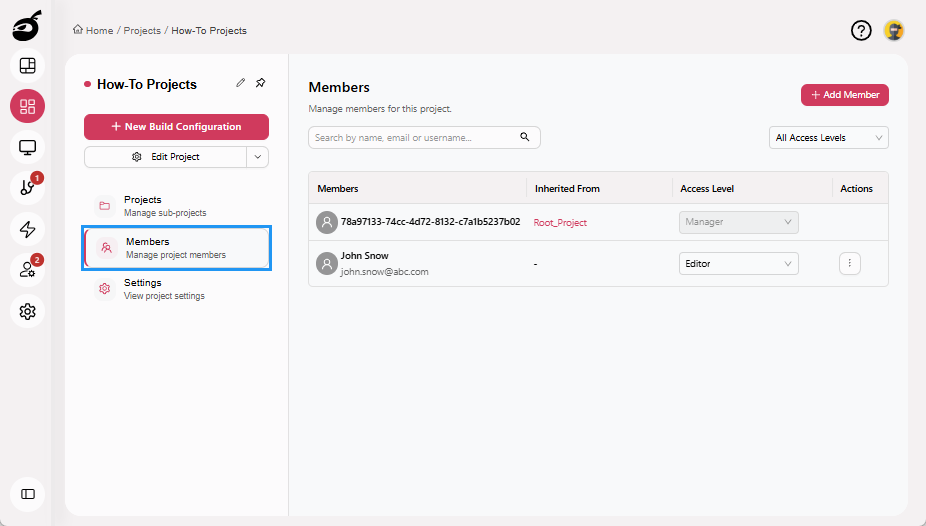Click the 78a97133-74cc member ID

(x=431, y=221)
